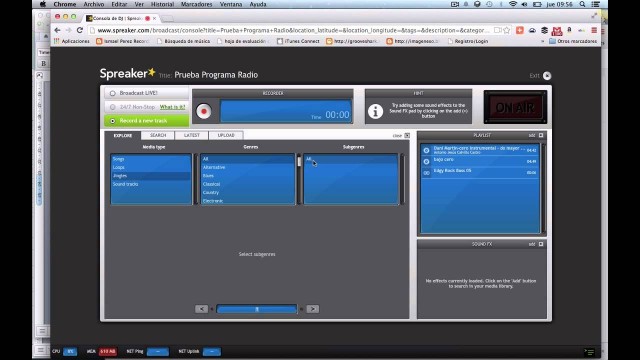Screen dimensions: 640x360
Task: Open Spotlight search in the menu bar
Action: [582, 4]
